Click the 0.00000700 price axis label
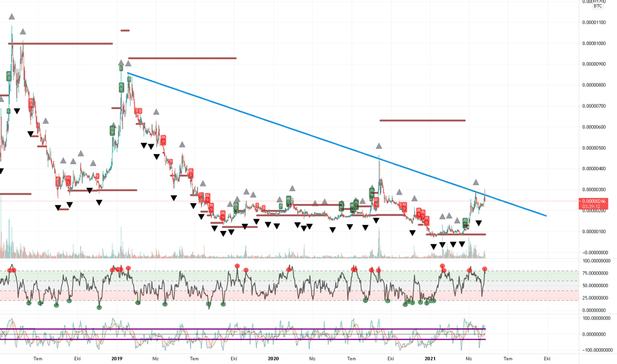This screenshot has height=364, width=617. (594, 106)
